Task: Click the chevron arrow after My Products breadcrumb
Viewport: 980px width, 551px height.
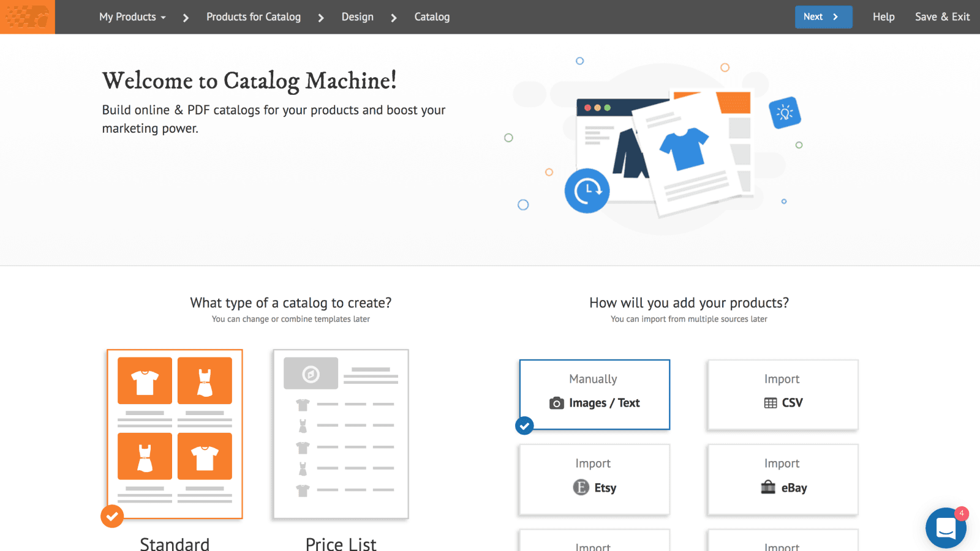Action: pos(185,17)
